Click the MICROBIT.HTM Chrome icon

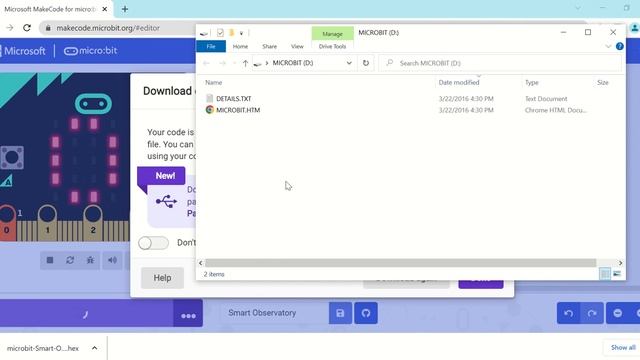(209, 110)
